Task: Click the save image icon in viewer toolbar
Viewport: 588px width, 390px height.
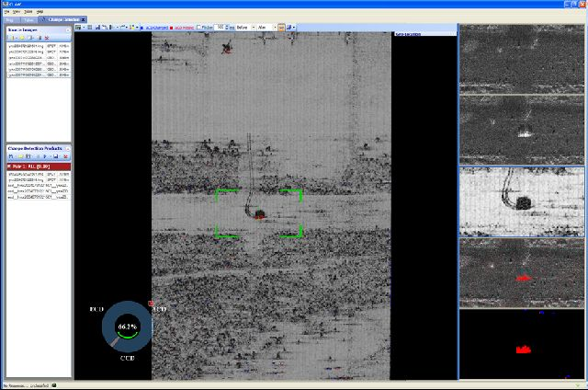Action: tap(98, 28)
